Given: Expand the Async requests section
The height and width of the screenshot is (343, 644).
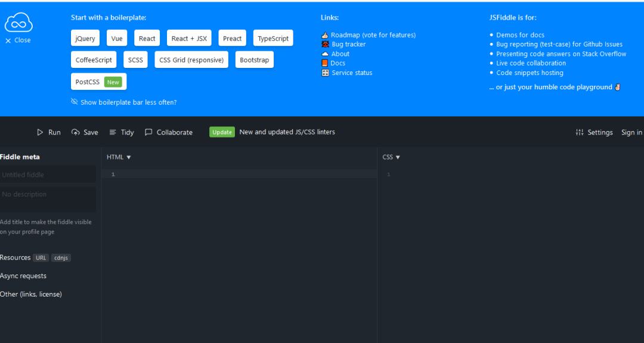Looking at the screenshot, I should coord(23,276).
